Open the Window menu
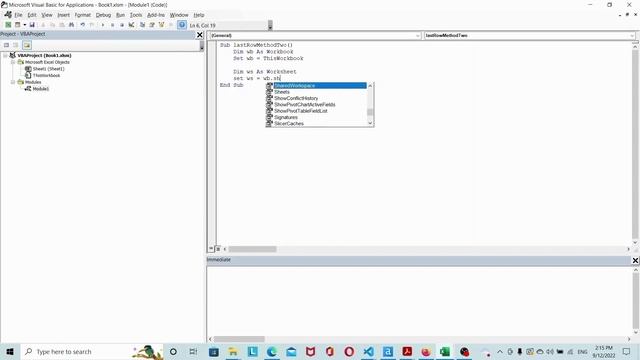 point(179,15)
